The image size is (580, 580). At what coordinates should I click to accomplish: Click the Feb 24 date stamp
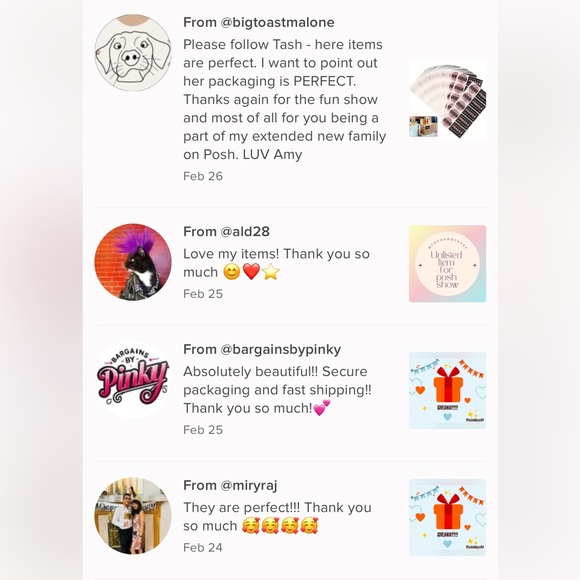pyautogui.click(x=203, y=548)
